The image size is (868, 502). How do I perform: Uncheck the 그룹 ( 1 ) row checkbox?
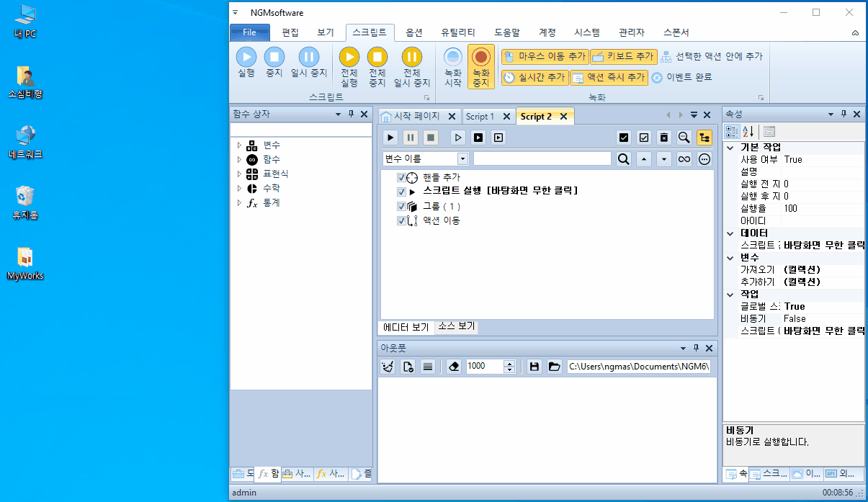tap(401, 207)
